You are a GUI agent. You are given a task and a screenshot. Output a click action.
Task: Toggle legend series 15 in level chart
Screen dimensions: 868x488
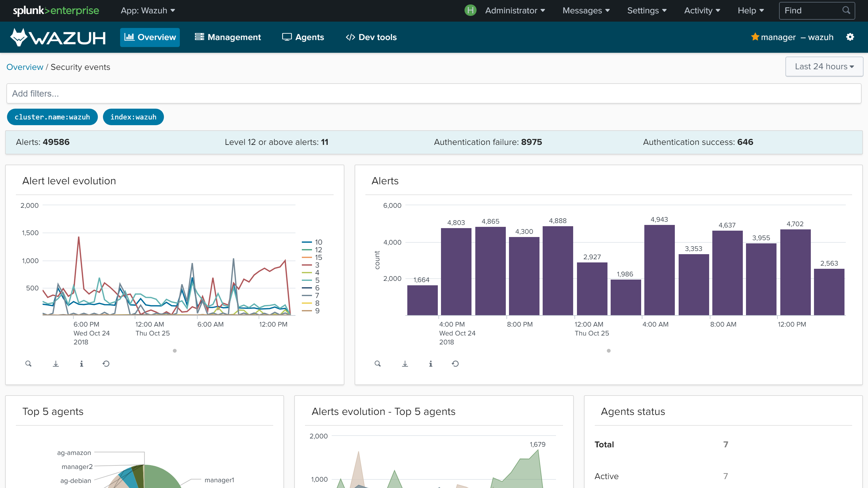[312, 257]
